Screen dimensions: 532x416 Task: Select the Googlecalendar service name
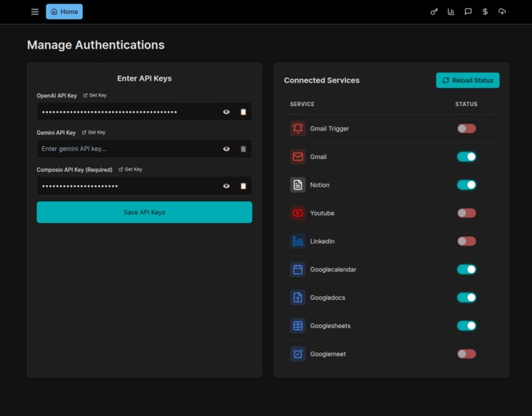[x=333, y=269]
